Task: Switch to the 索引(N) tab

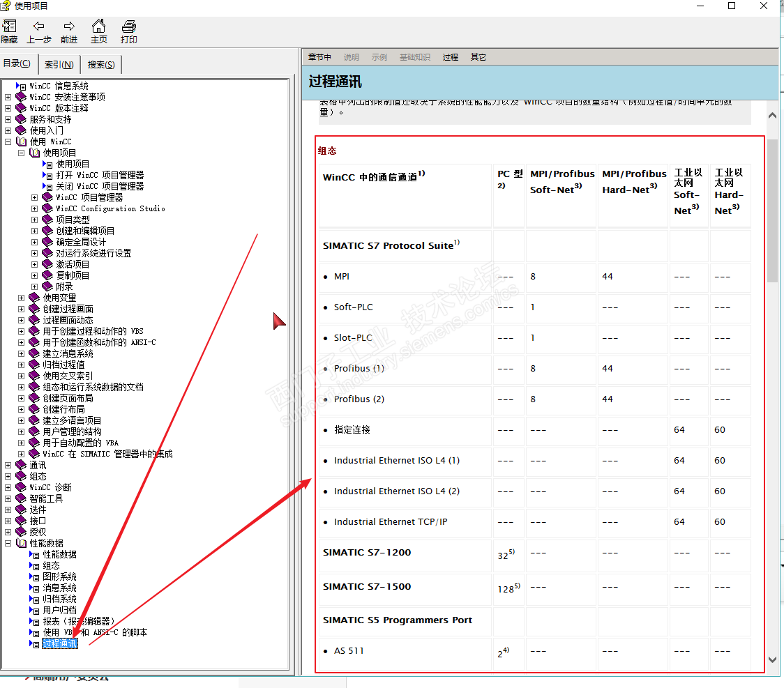Action: click(x=59, y=64)
